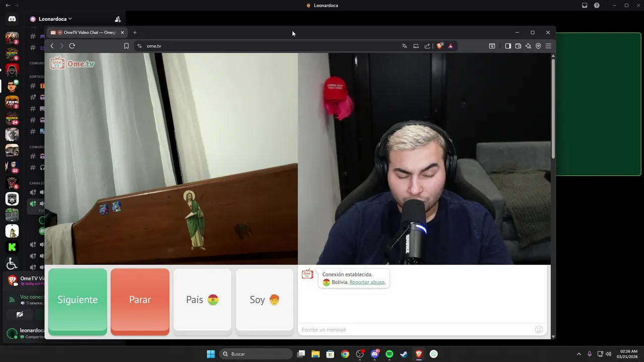Close the OmeTV Video Chat tab

(x=122, y=32)
